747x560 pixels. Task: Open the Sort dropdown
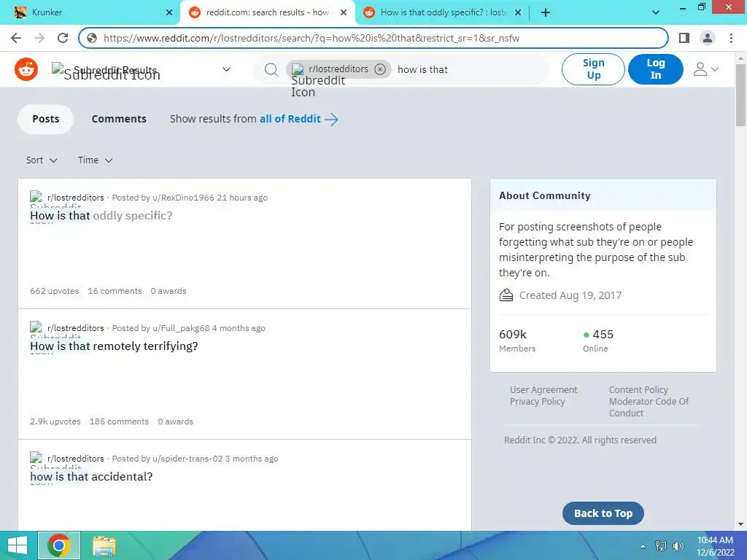coord(42,160)
